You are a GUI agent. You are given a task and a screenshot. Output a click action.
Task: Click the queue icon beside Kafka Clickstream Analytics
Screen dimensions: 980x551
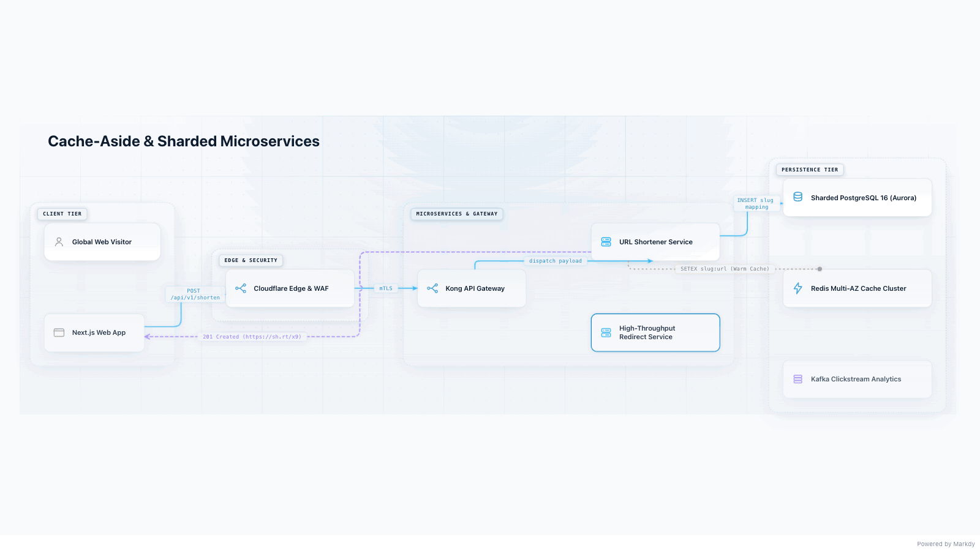[798, 379]
